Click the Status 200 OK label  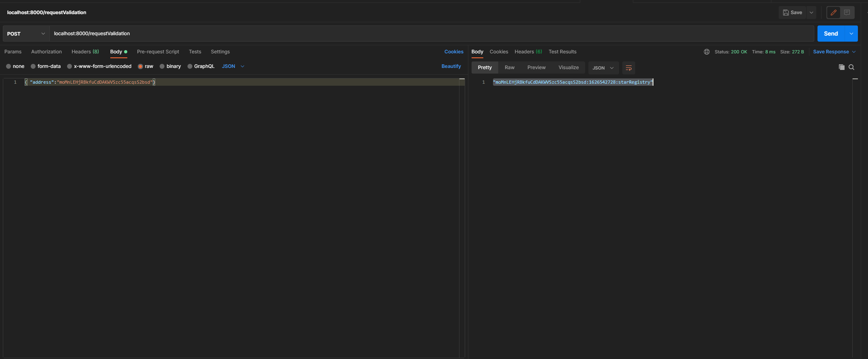[731, 52]
